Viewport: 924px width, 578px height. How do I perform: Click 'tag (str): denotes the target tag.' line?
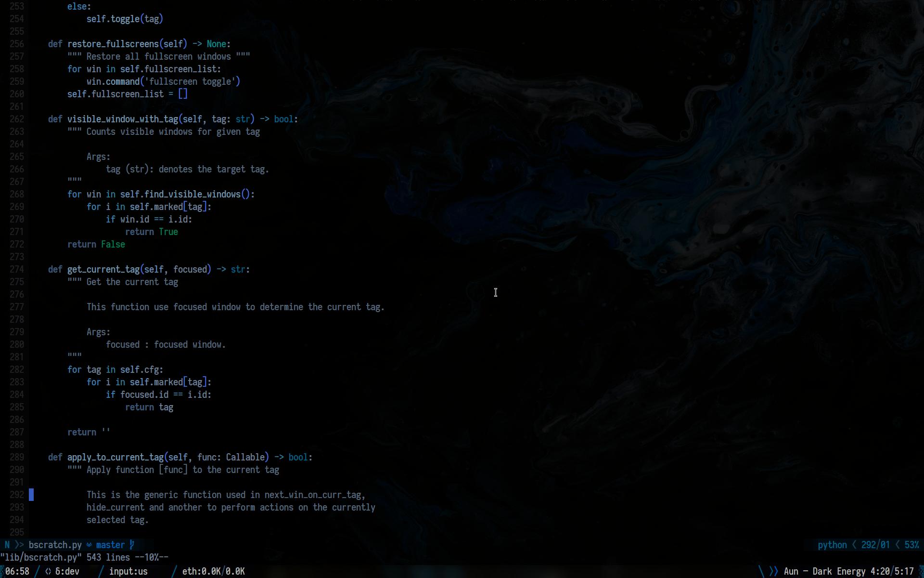188,169
